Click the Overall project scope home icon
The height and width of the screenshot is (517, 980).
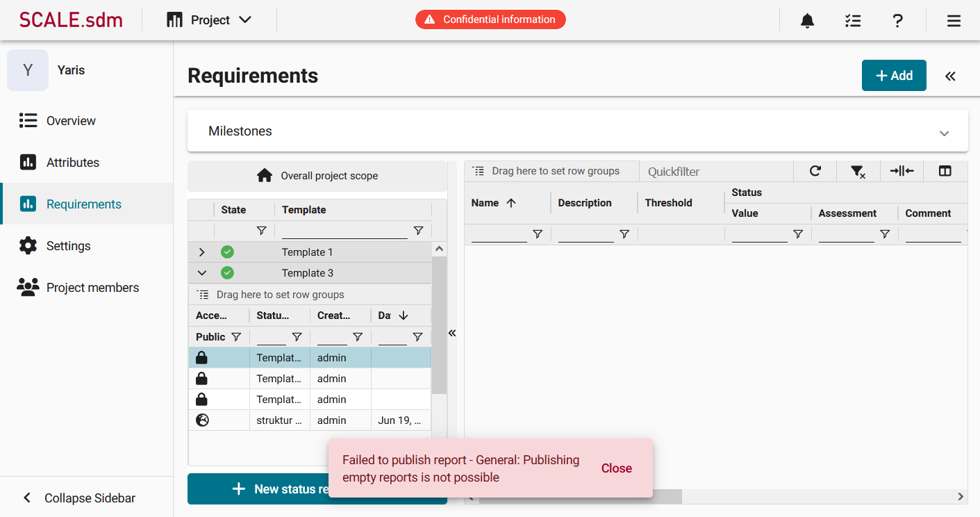[265, 176]
